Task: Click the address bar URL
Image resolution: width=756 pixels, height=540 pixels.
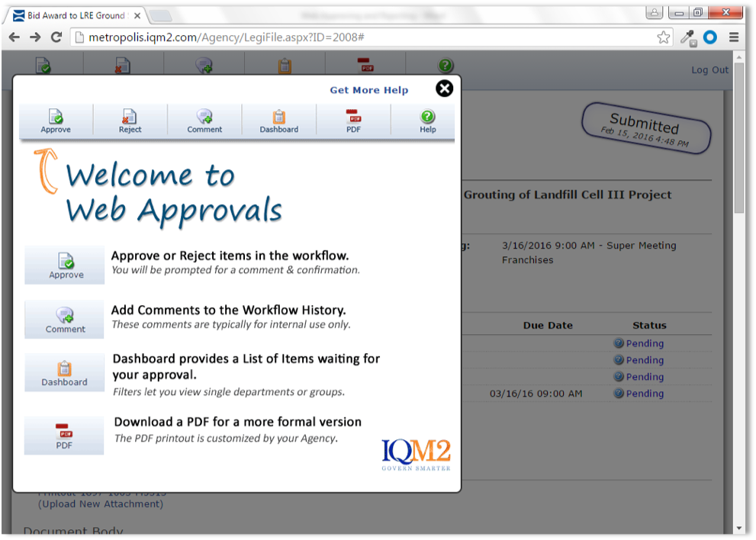Action: pos(227,37)
